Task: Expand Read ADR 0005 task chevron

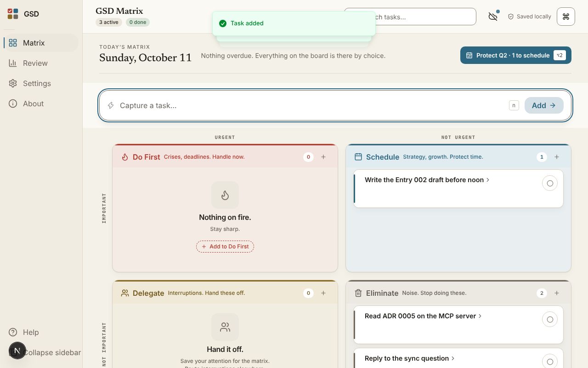Action: [480, 316]
